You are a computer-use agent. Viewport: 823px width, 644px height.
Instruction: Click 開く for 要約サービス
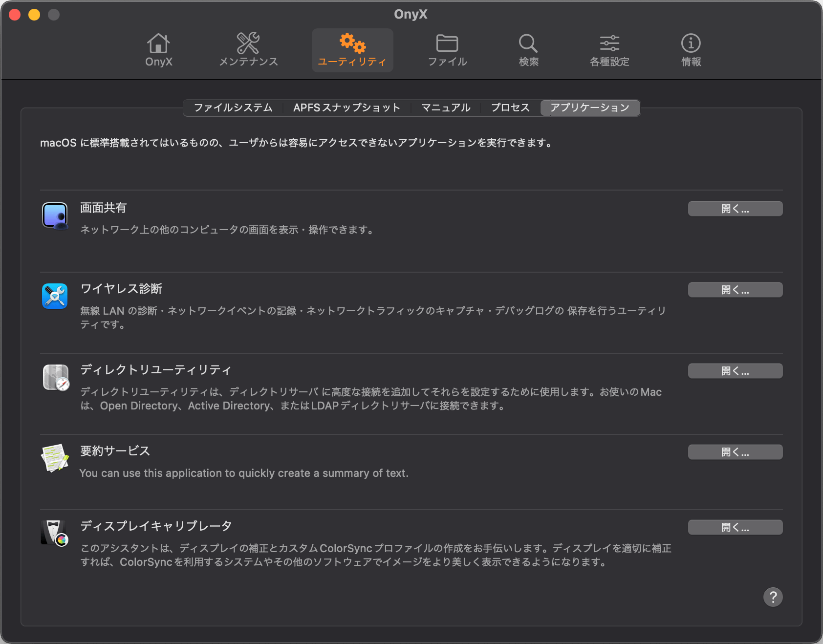[x=735, y=452]
